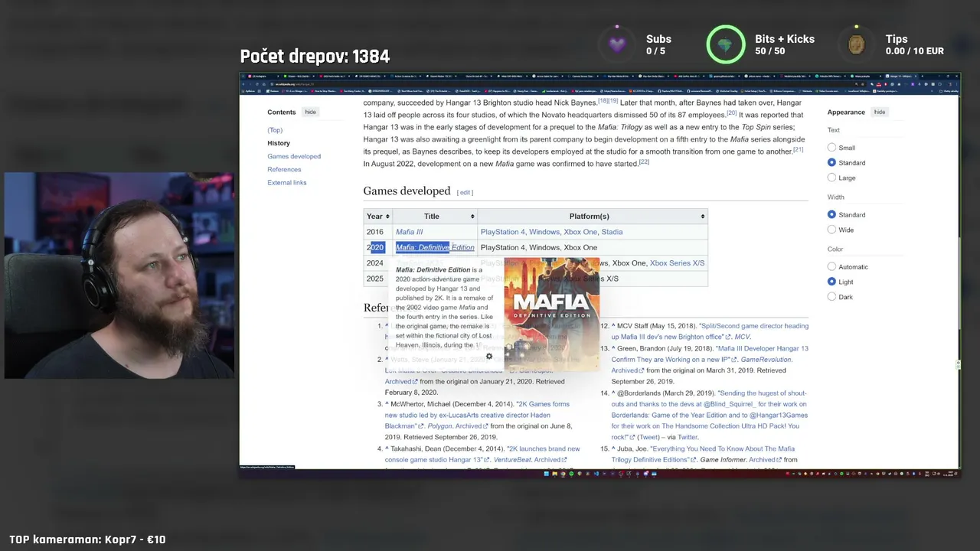
Task: Click the "Počet drepov: 1384" counter text
Action: pos(315,57)
